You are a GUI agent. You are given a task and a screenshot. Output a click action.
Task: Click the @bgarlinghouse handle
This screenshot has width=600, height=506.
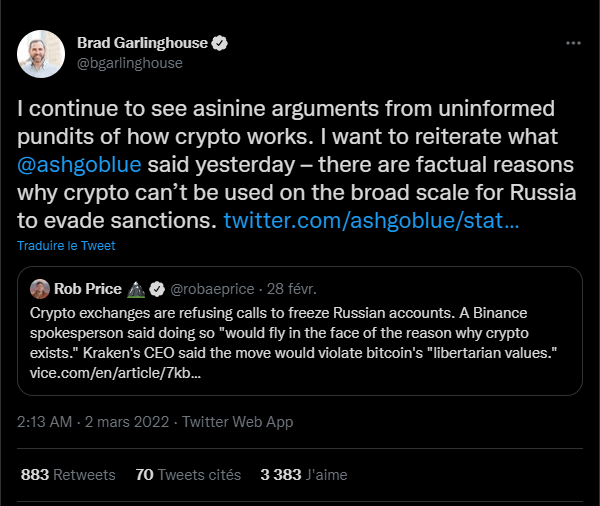129,63
